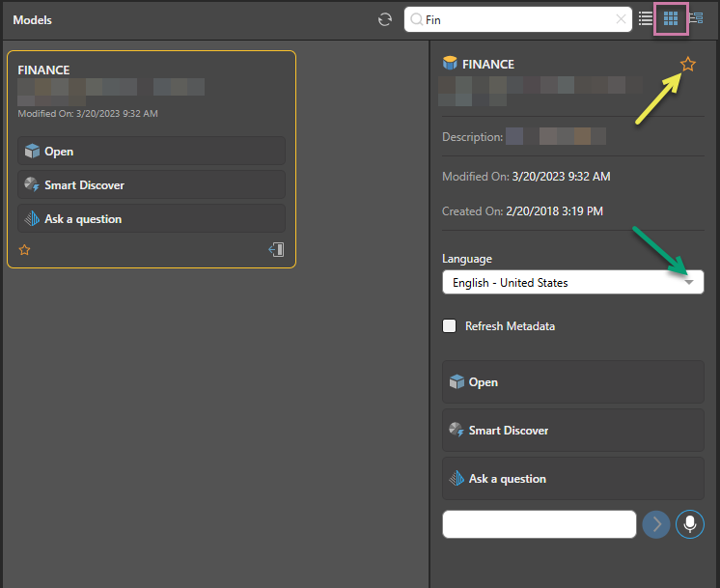Favorite FINANCE using the details panel star
This screenshot has width=720, height=588.
click(687, 64)
